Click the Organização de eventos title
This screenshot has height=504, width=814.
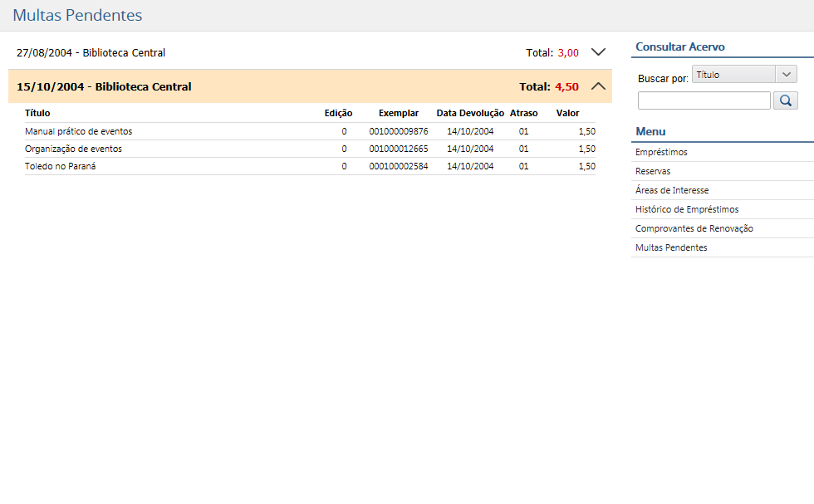(73, 149)
